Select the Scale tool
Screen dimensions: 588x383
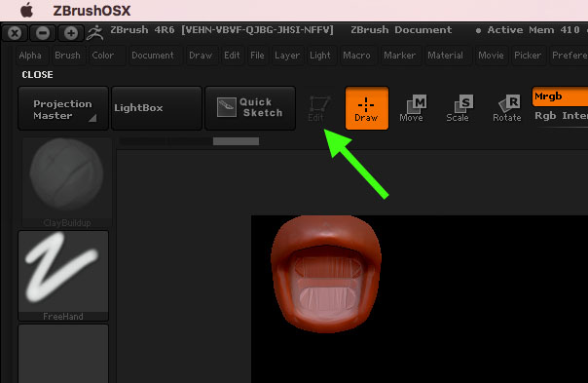coord(459,108)
